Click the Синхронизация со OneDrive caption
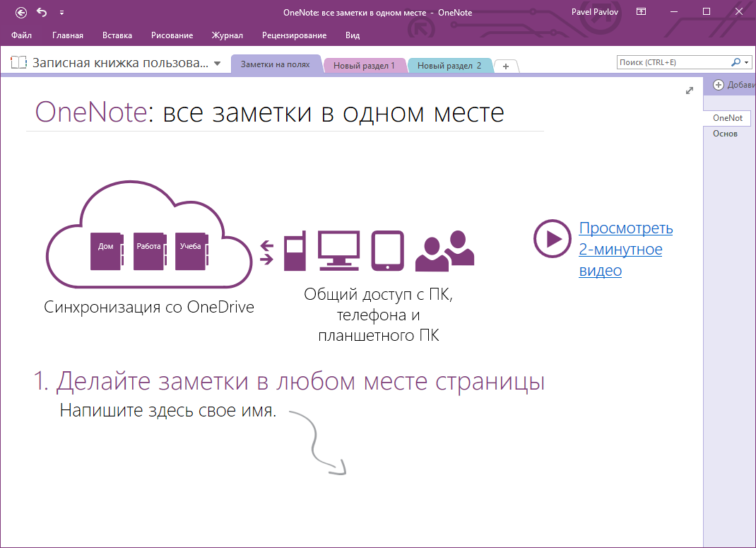 click(x=149, y=307)
